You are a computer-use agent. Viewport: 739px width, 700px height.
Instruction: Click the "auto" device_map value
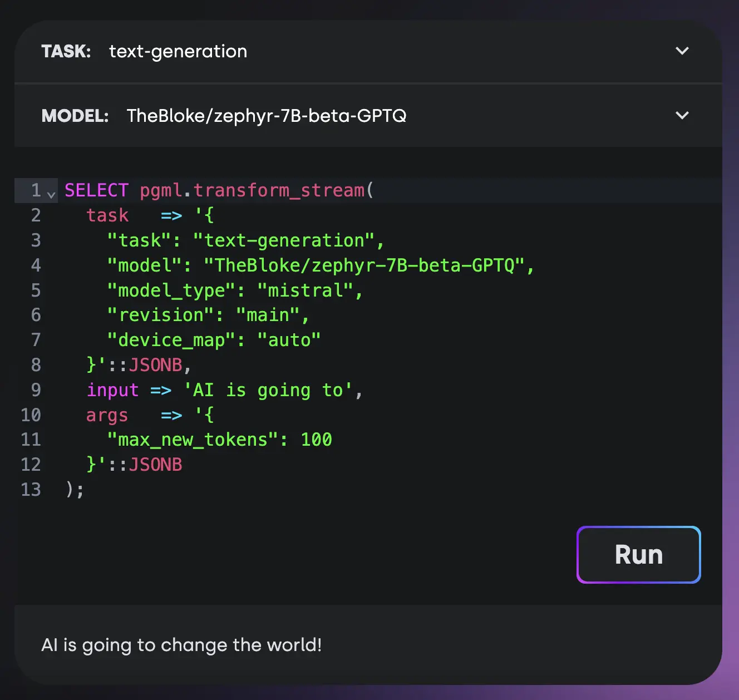click(289, 340)
